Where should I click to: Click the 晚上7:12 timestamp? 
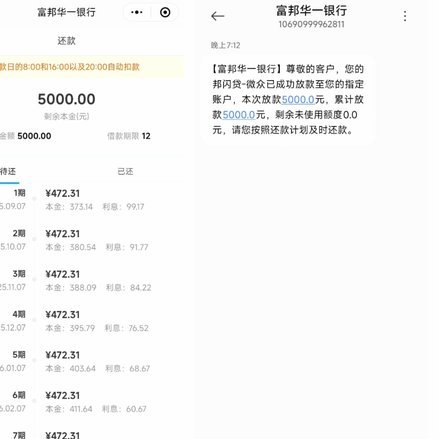pos(225,45)
